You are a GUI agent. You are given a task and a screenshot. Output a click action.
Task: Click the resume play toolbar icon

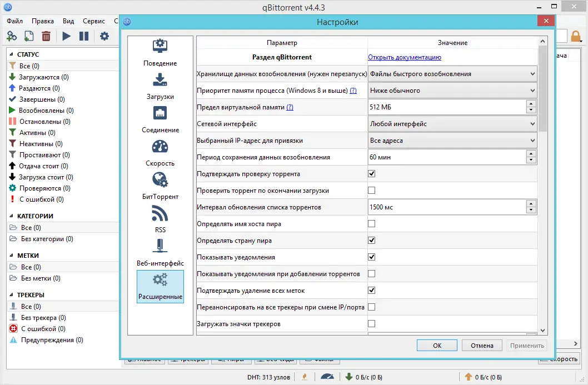(x=66, y=36)
